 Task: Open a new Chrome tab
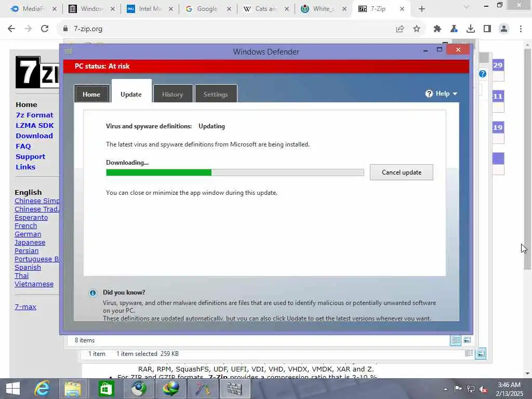[x=422, y=9]
